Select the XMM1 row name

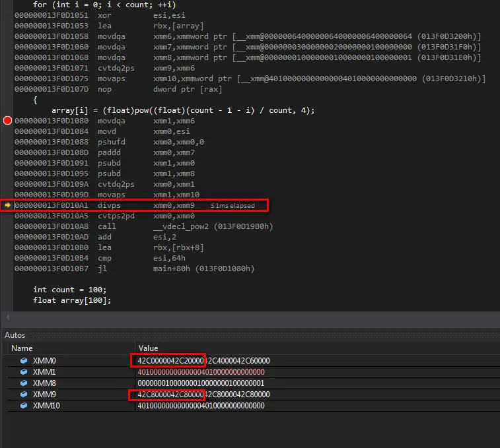pos(44,372)
